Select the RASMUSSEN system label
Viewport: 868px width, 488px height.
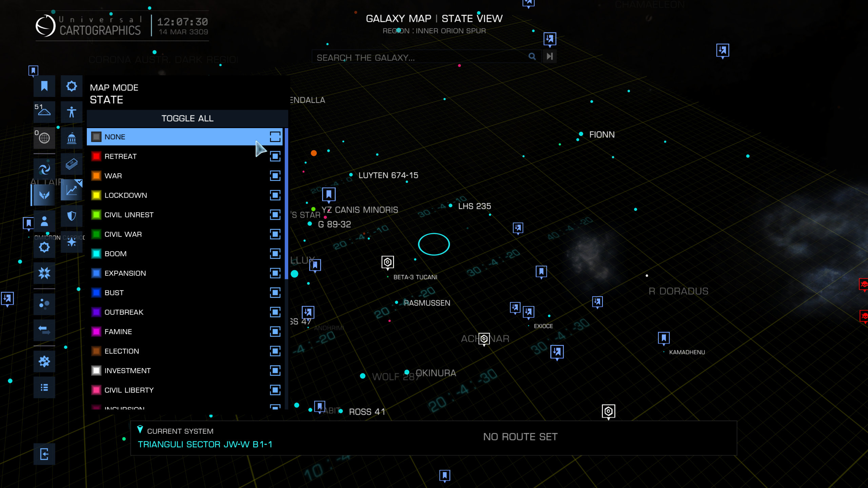click(x=427, y=303)
